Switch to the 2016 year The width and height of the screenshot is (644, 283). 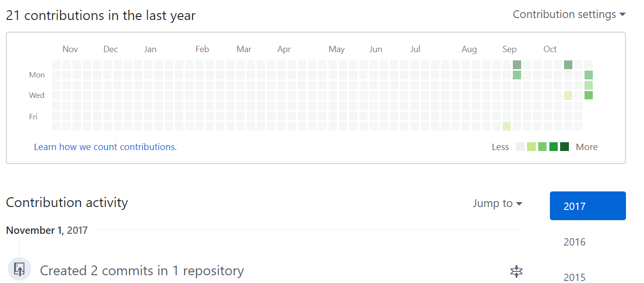[x=575, y=242]
